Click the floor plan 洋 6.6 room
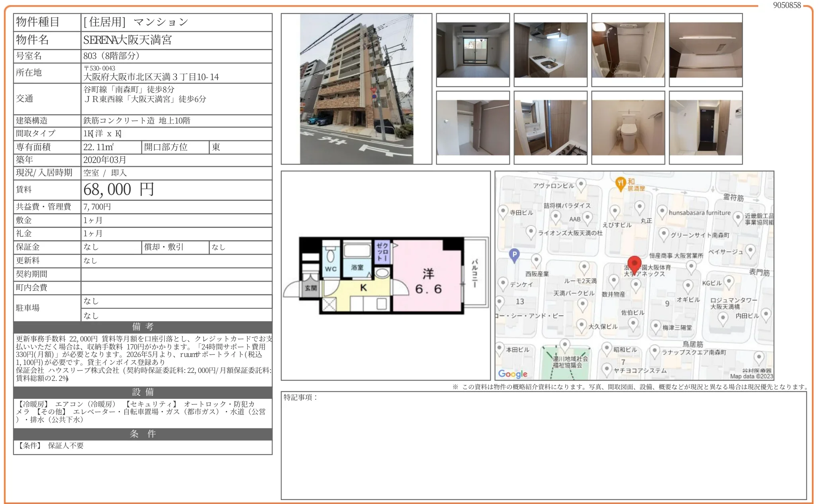Screen dimensions: 819x504 [428, 281]
